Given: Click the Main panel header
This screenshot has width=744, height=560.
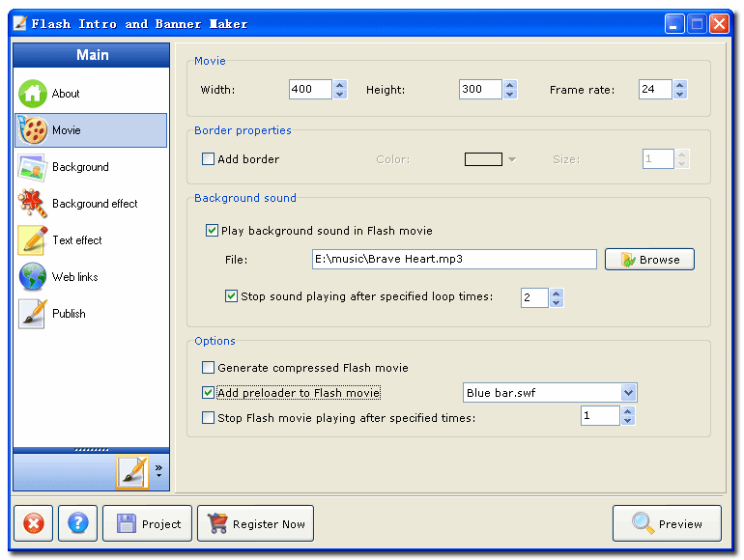Looking at the screenshot, I should (x=92, y=55).
